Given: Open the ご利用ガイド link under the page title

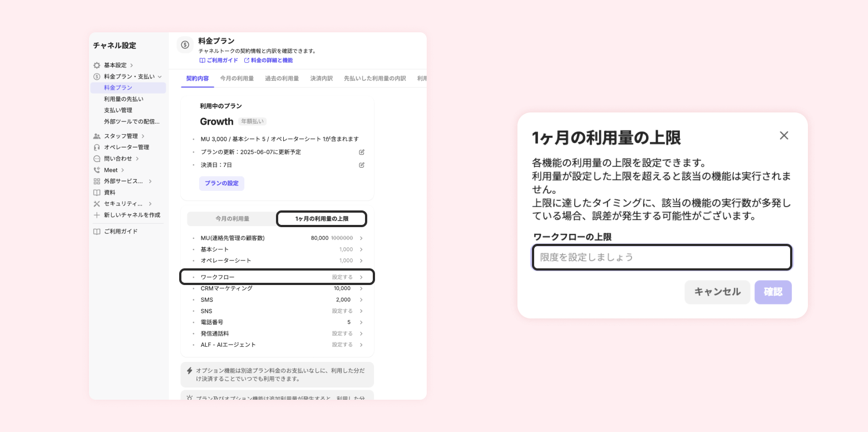Looking at the screenshot, I should (x=219, y=60).
